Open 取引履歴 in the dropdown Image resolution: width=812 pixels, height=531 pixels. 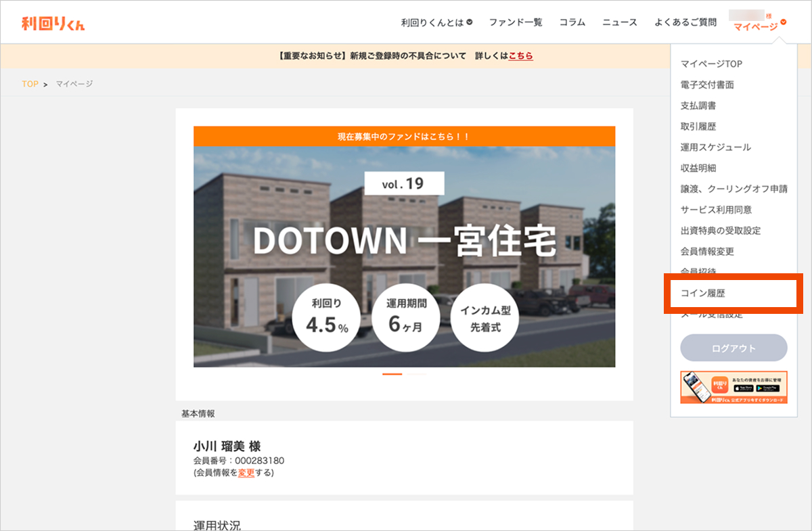tap(698, 126)
